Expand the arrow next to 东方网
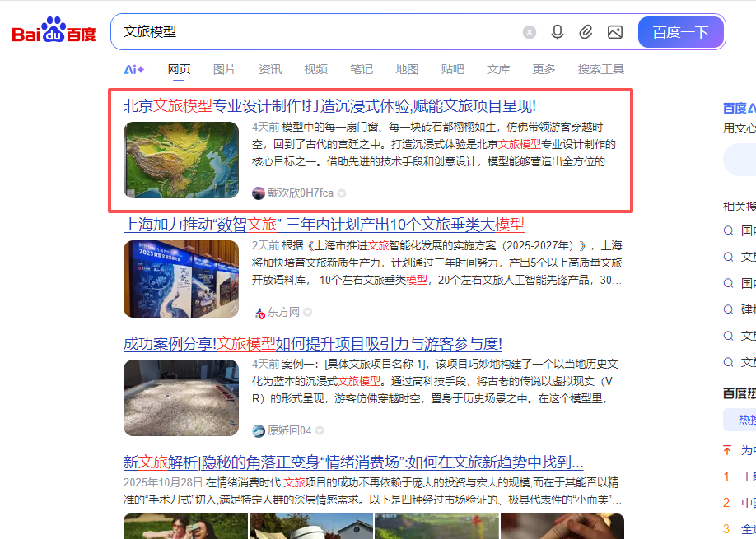The image size is (756, 539). click(x=307, y=312)
